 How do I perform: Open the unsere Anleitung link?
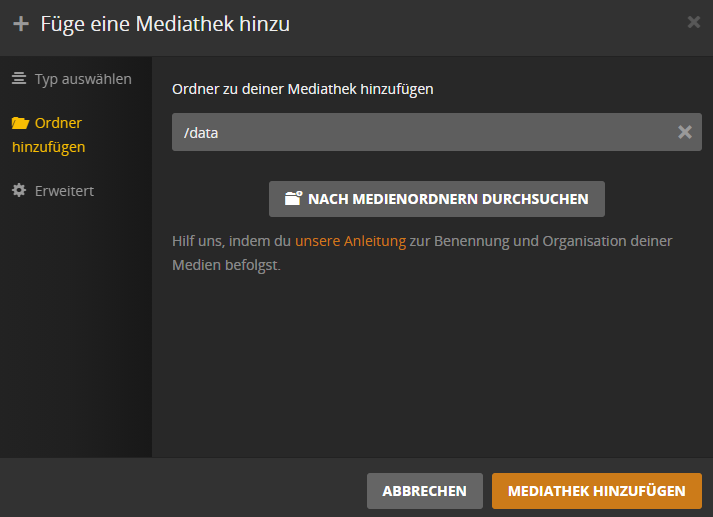351,241
